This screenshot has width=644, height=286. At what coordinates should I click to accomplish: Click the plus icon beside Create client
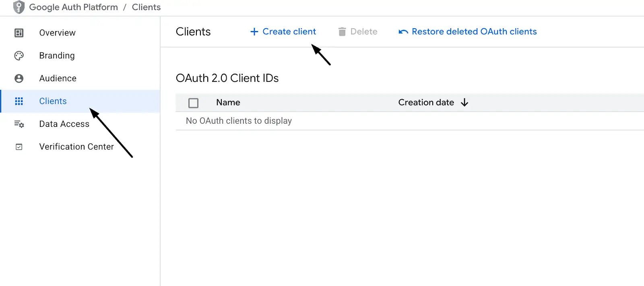click(x=254, y=32)
